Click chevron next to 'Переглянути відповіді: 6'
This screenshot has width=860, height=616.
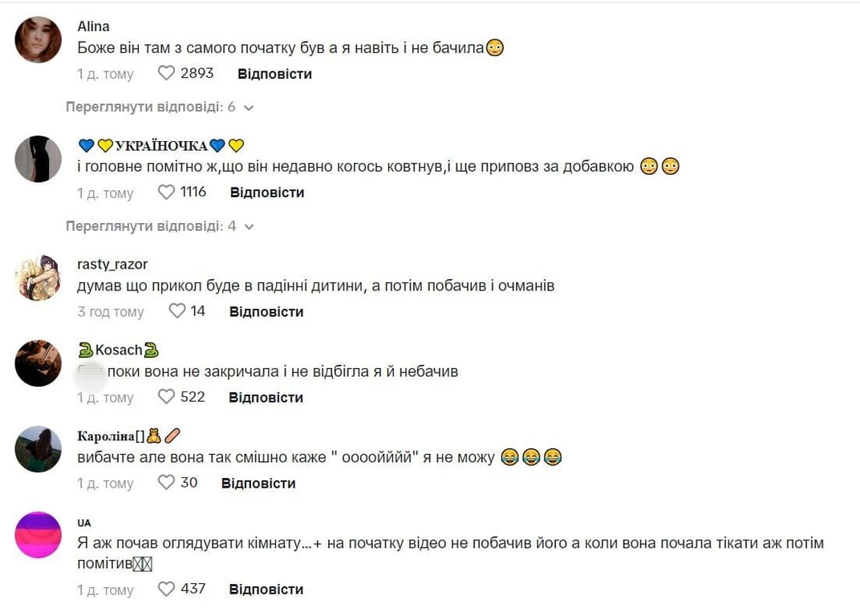(249, 107)
